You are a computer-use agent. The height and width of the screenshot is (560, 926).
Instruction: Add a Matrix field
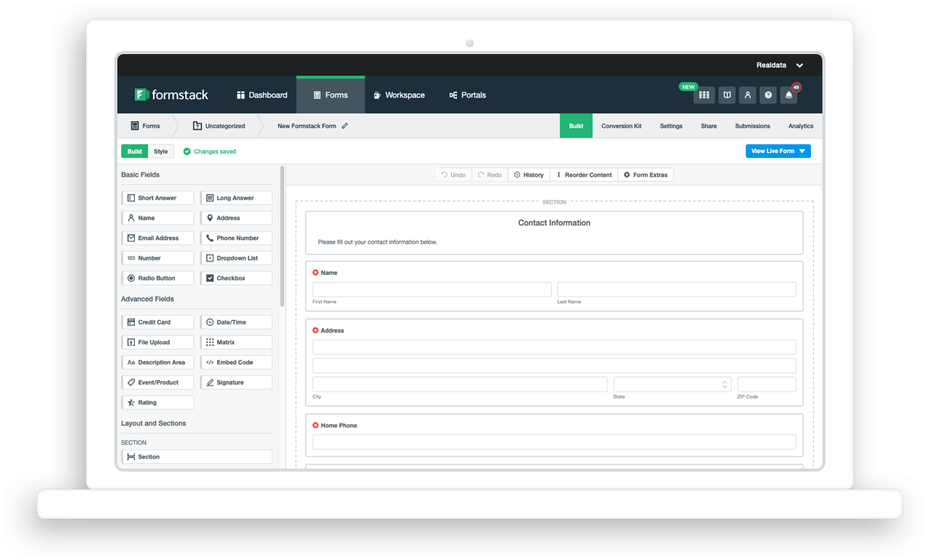(236, 342)
